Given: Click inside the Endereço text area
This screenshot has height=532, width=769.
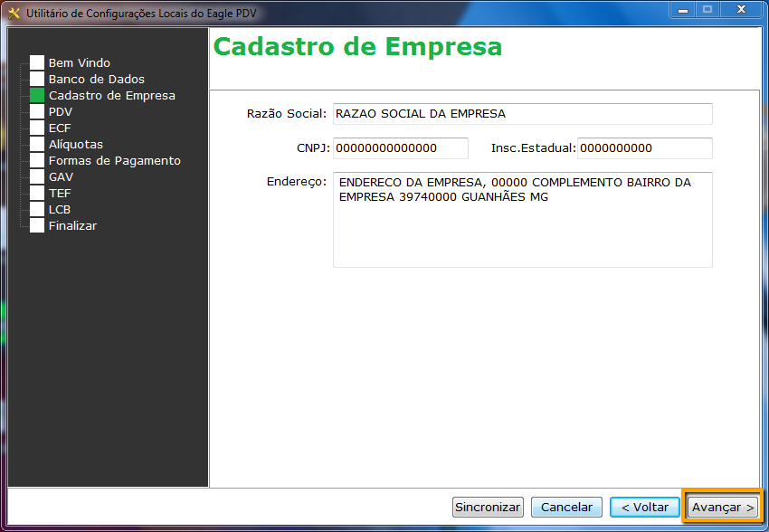Looking at the screenshot, I should tap(522, 220).
